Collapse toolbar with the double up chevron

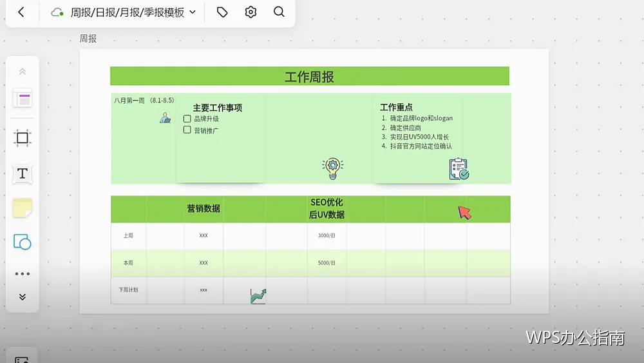click(x=23, y=72)
